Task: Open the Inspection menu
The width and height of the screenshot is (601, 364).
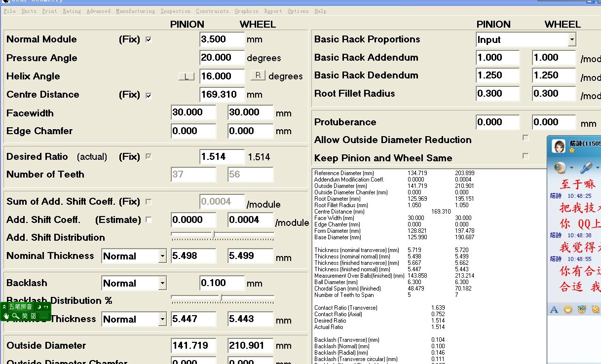Action: pos(176,11)
